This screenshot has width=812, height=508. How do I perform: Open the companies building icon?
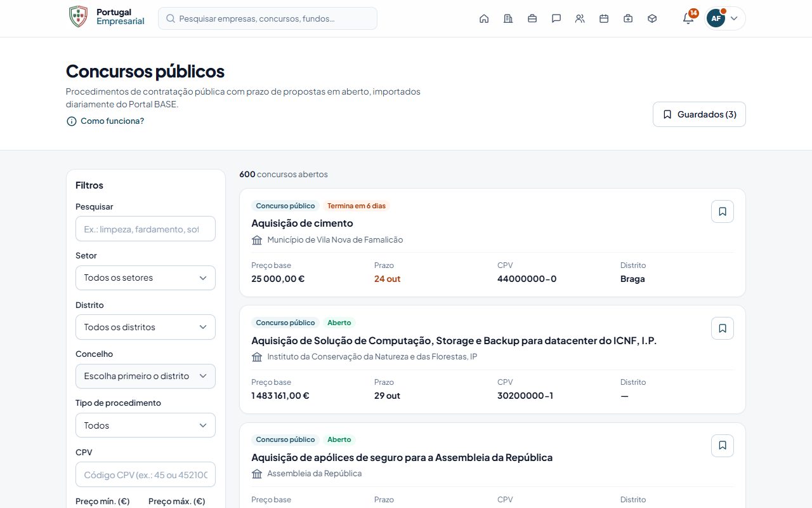coord(508,18)
